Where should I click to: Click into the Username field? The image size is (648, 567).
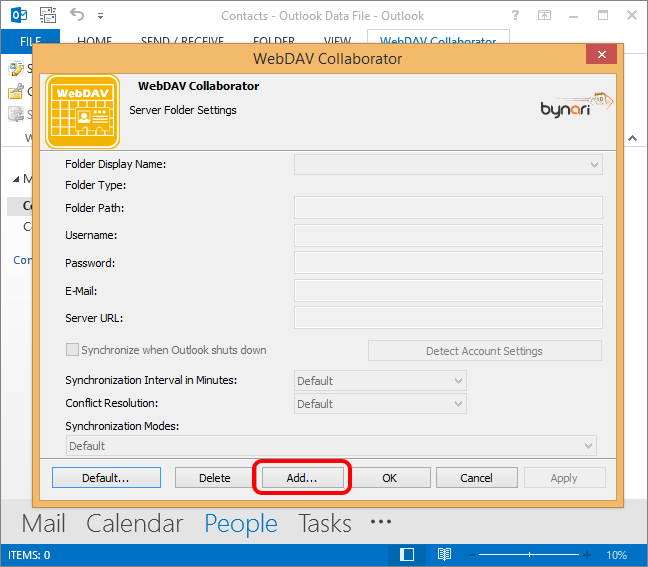click(448, 235)
